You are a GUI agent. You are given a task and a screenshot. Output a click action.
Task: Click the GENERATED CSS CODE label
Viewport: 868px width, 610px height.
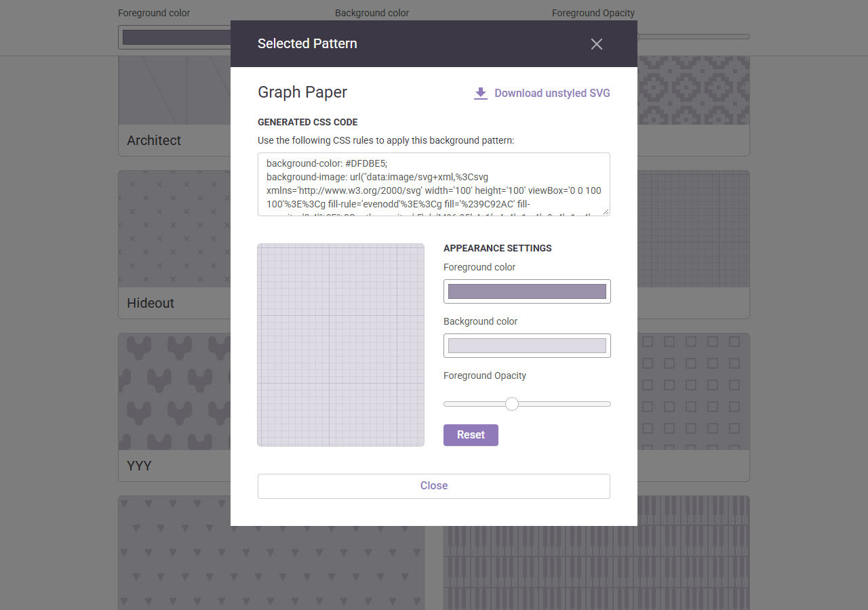point(308,123)
